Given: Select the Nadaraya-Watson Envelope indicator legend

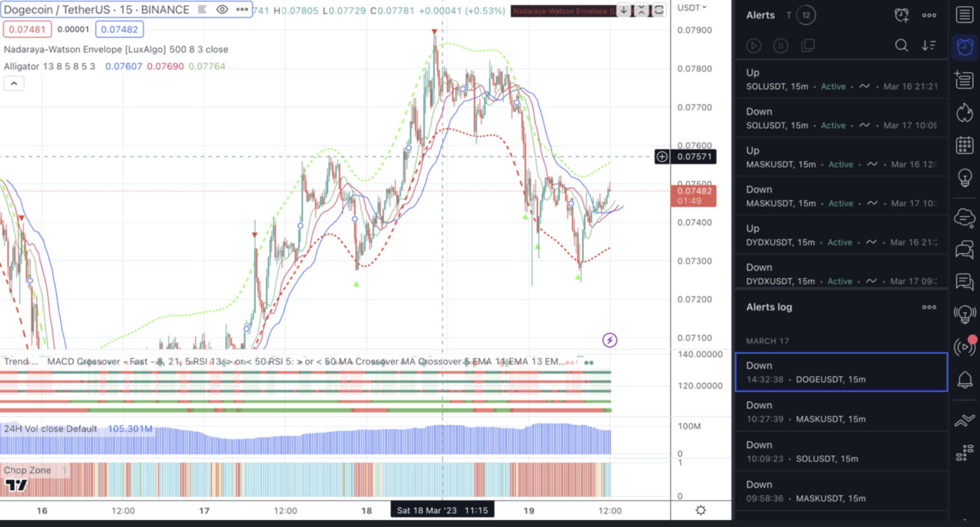Looking at the screenshot, I should 116,50.
